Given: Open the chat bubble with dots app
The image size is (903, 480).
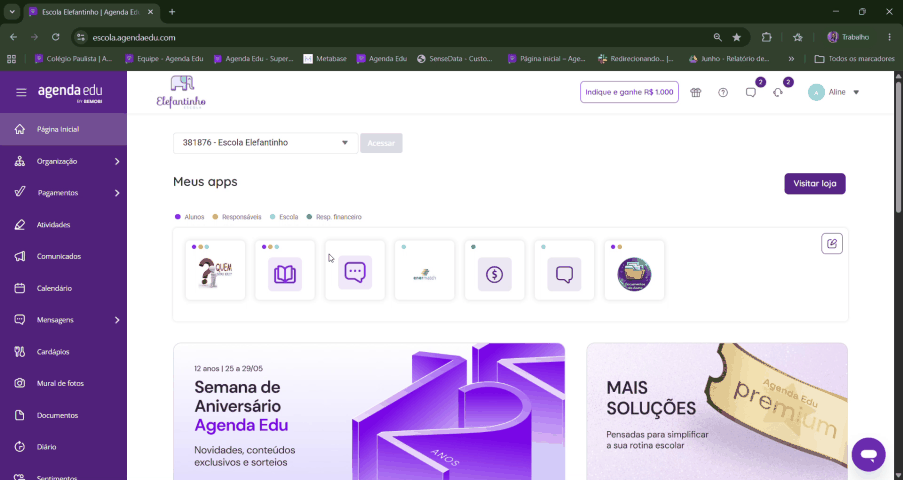Looking at the screenshot, I should click(355, 270).
